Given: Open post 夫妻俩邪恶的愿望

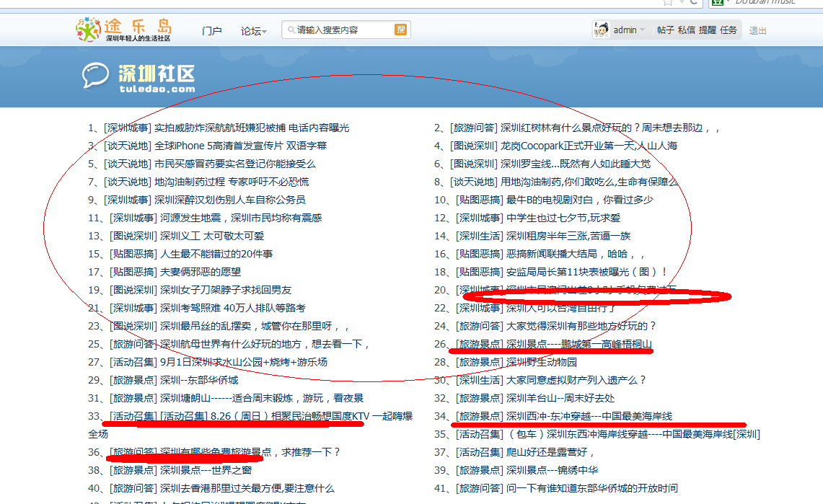Looking at the screenshot, I should coord(200,273).
